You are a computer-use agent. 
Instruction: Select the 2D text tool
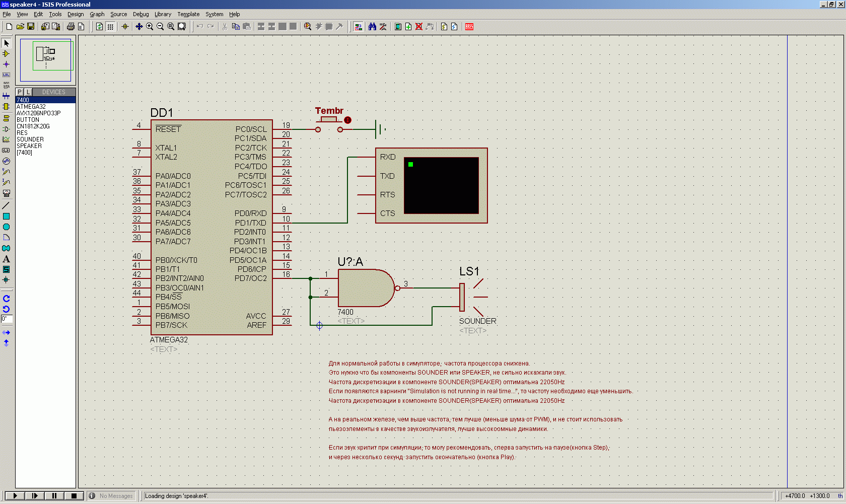(x=6, y=259)
